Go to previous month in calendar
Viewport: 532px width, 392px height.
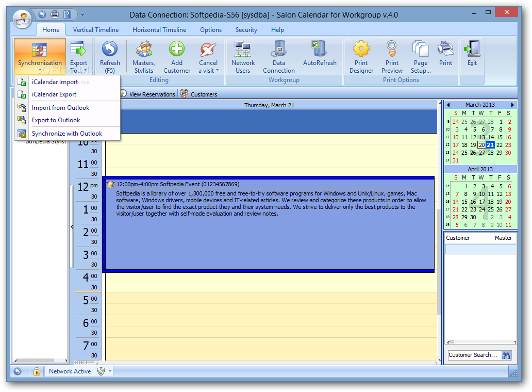[448, 105]
